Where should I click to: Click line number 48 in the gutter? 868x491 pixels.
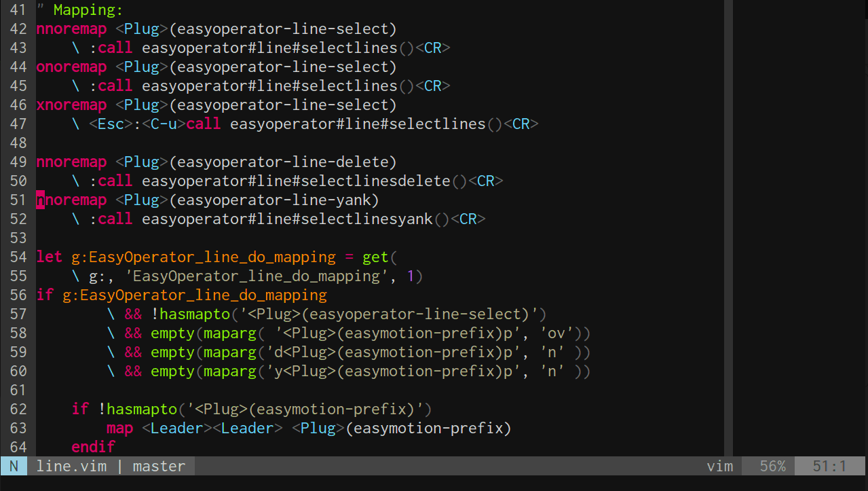tap(18, 143)
